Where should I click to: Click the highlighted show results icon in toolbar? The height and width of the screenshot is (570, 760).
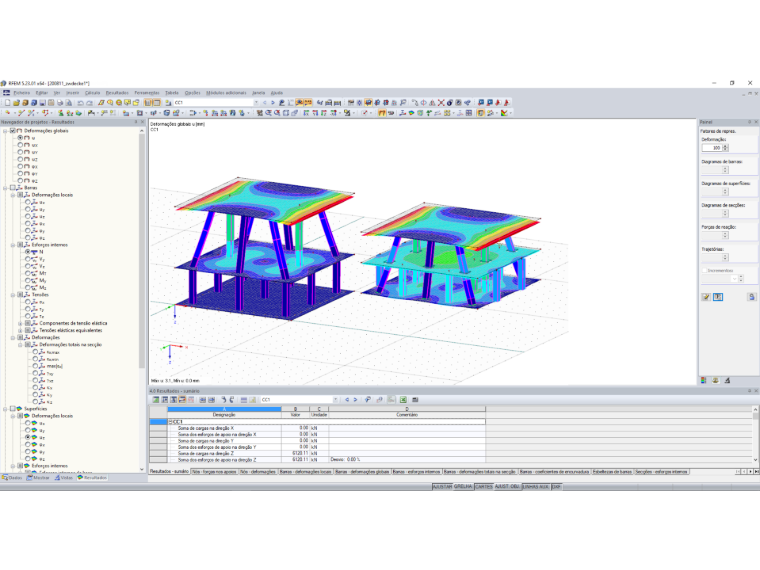tap(300, 103)
